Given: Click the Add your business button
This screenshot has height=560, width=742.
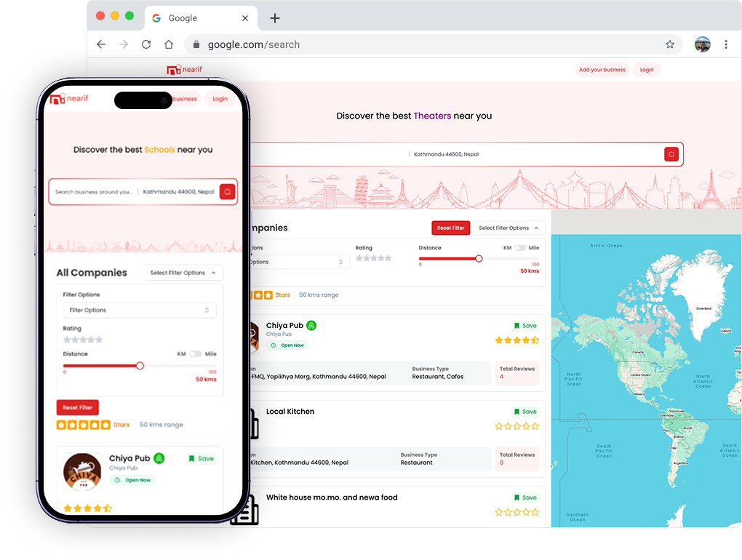Looking at the screenshot, I should (602, 70).
